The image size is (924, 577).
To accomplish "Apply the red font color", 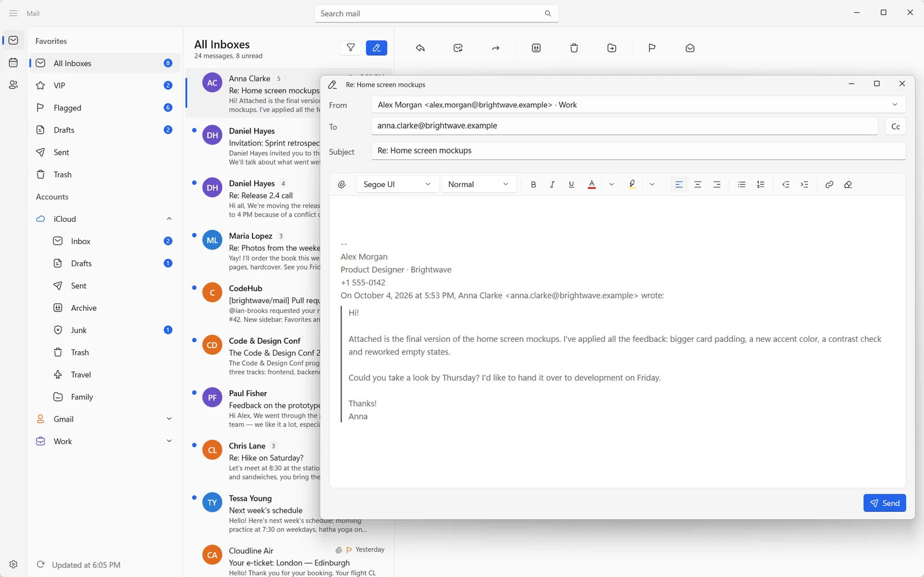I will (x=592, y=184).
